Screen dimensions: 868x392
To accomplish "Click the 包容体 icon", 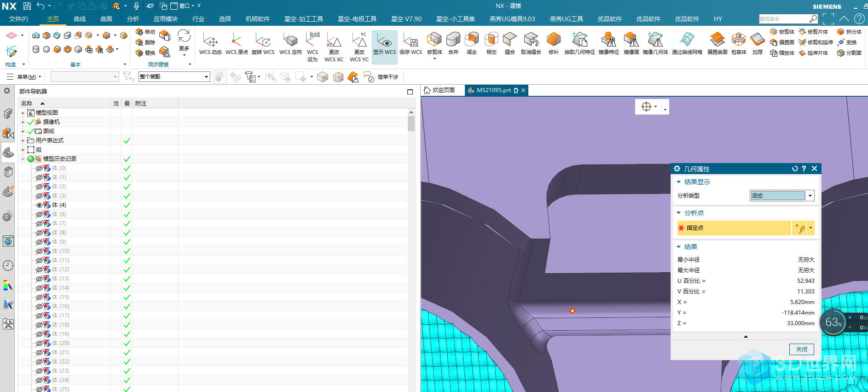I will 739,44.
